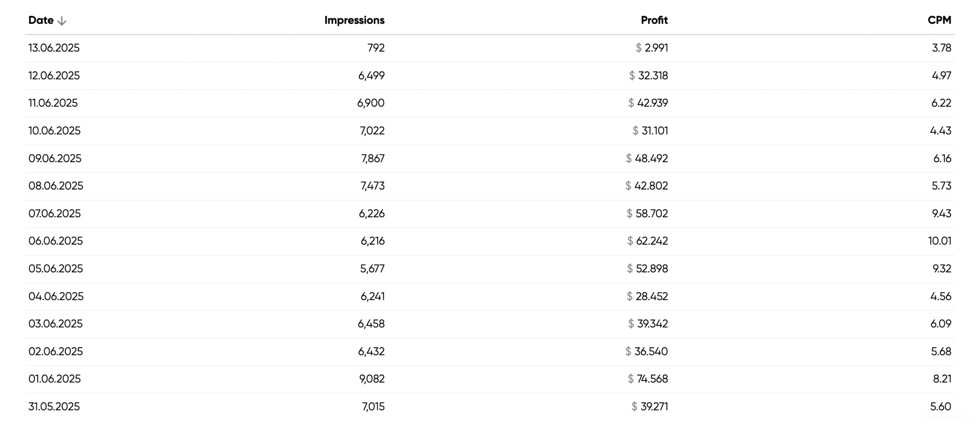980x425 pixels.
Task: Click profit value $ 74.568
Action: point(648,379)
